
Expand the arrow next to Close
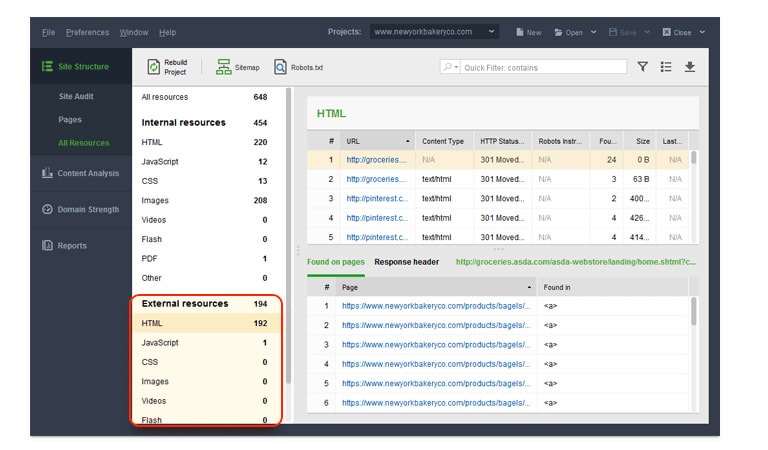[x=702, y=32]
